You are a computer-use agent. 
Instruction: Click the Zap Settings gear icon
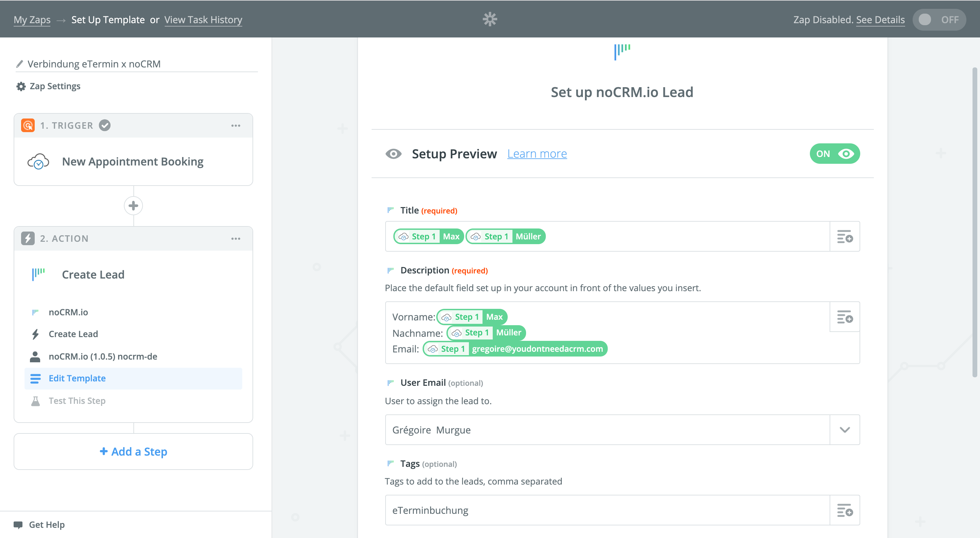[21, 86]
